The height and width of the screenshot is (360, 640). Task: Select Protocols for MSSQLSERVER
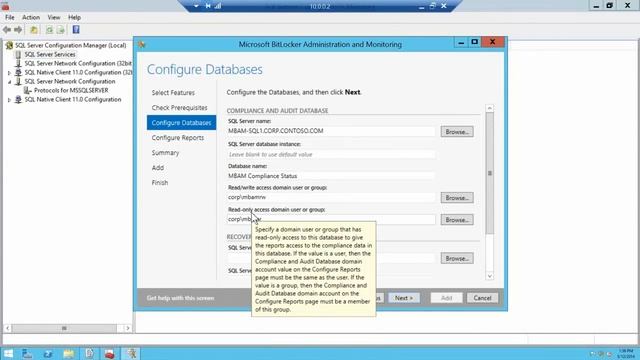point(71,90)
